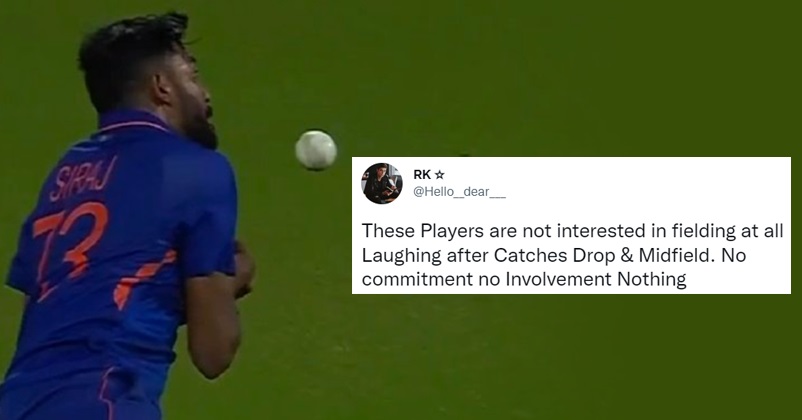Select the blue jersey collar
Image resolution: width=802 pixels, height=420 pixels.
pyautogui.click(x=132, y=121)
